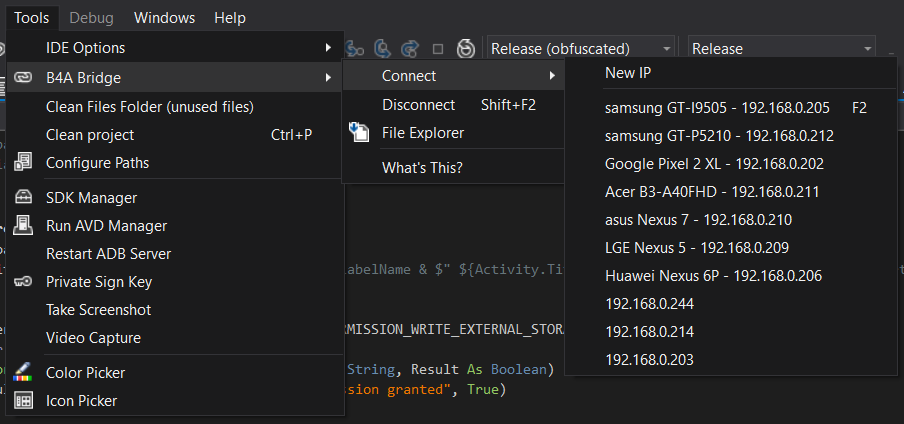Select Restart ADB Server
The image size is (904, 424).
coord(108,254)
